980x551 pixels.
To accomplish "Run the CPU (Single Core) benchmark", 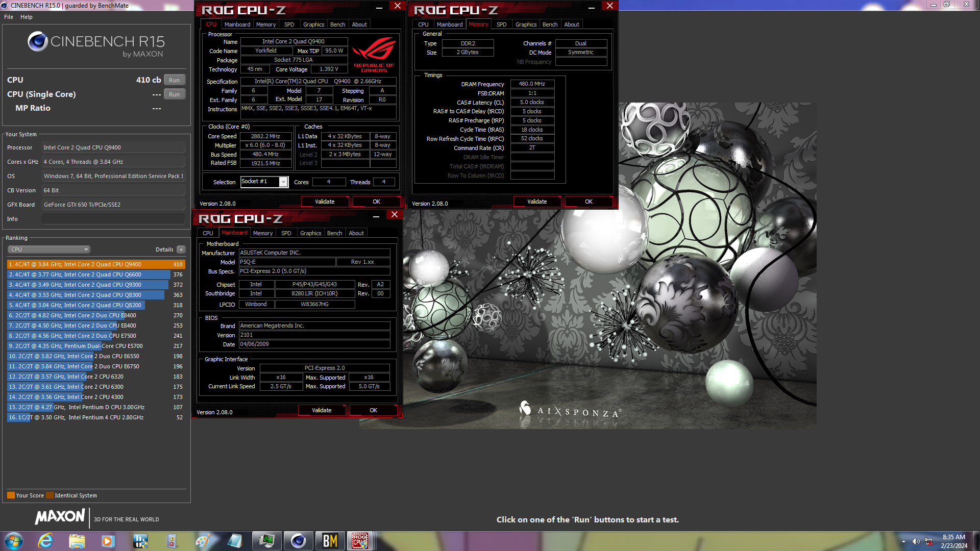I will point(174,94).
